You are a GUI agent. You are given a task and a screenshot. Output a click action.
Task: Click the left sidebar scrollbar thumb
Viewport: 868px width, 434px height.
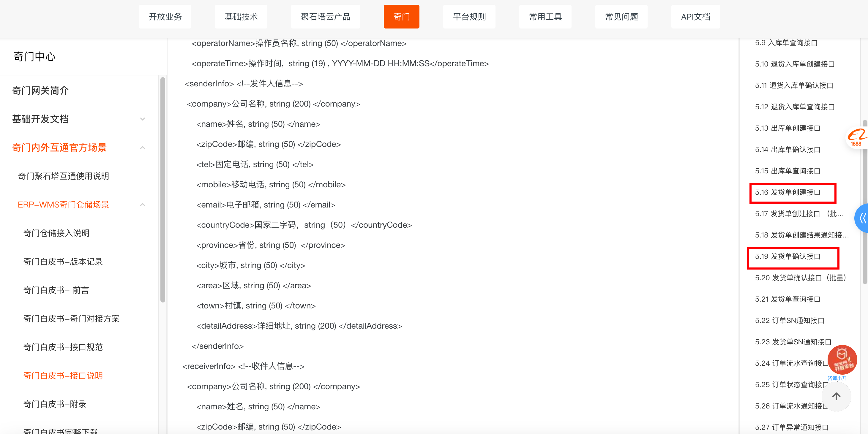[x=163, y=190]
